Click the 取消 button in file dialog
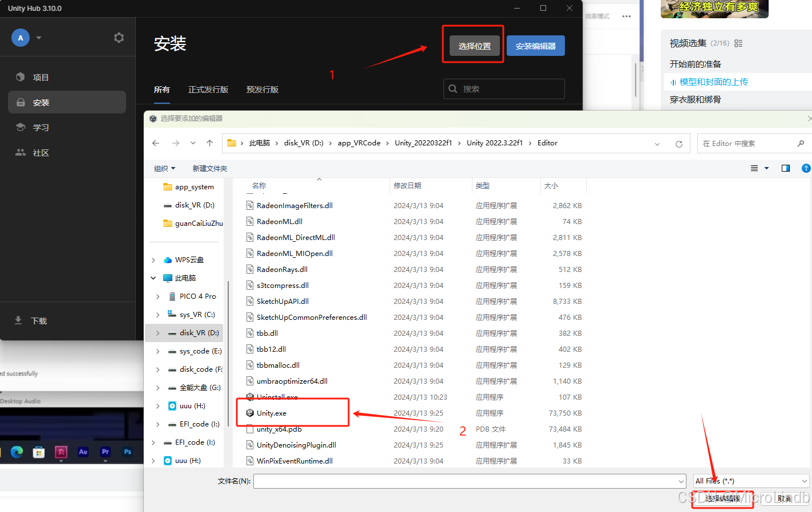 [x=785, y=499]
